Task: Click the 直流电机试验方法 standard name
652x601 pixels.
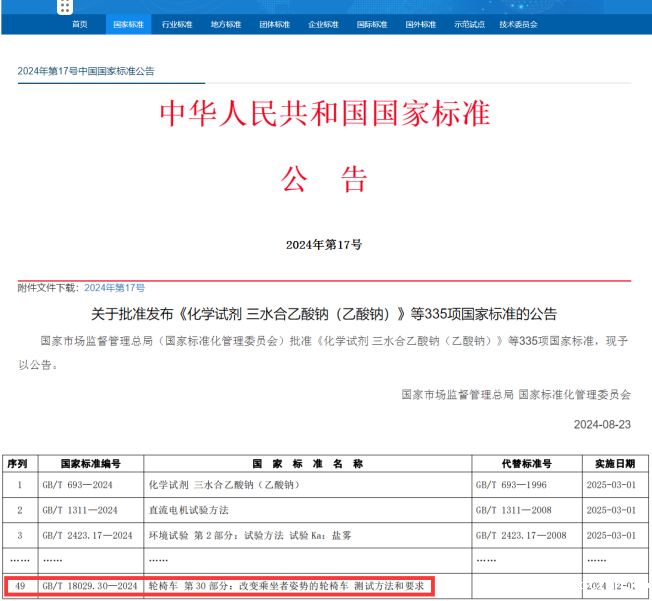Action: [190, 510]
